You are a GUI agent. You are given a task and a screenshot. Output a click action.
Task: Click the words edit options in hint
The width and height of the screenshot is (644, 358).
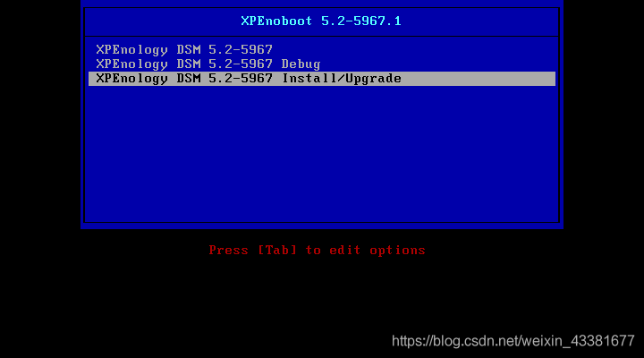(x=377, y=250)
